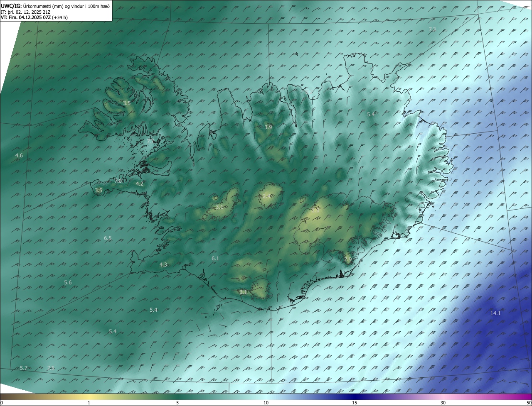Select the 7.7 value over Breiðafjörður
Image resolution: width=532 pixels, height=406 pixels.
150,142
